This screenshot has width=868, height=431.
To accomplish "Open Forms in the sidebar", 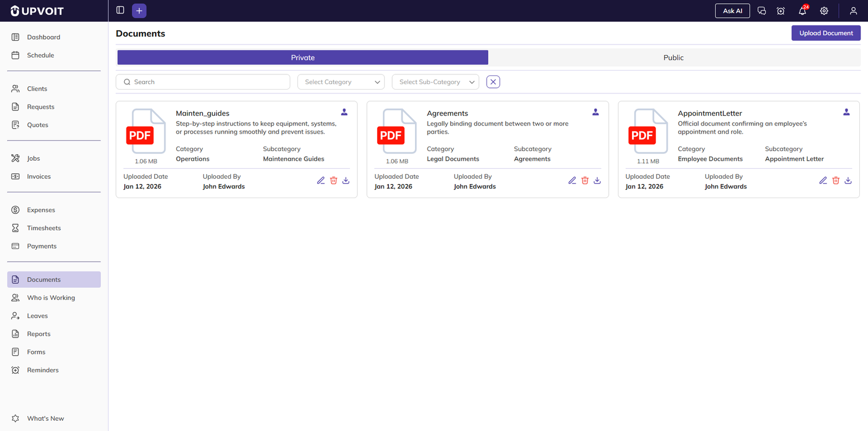I will coord(54,352).
